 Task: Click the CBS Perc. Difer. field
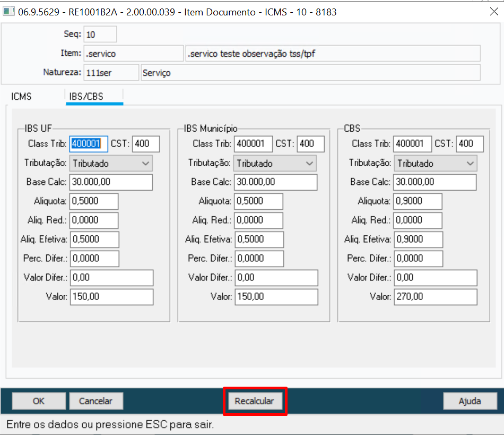[x=418, y=258]
